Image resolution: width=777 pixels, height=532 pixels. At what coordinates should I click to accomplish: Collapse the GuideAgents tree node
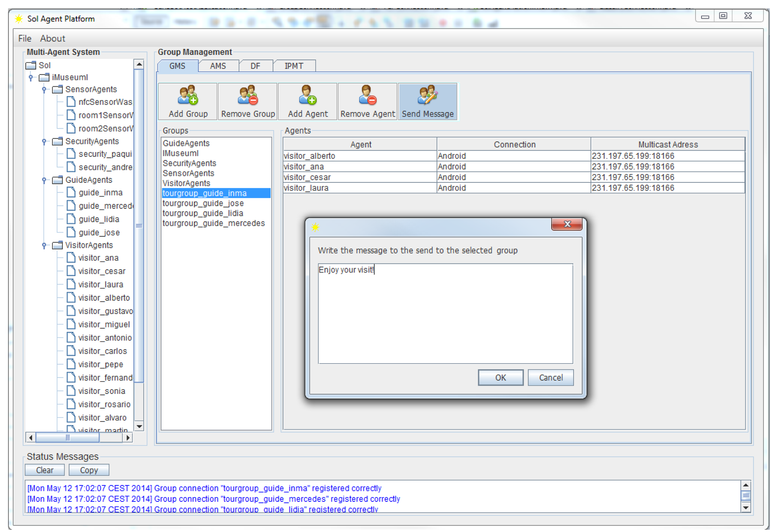click(44, 180)
